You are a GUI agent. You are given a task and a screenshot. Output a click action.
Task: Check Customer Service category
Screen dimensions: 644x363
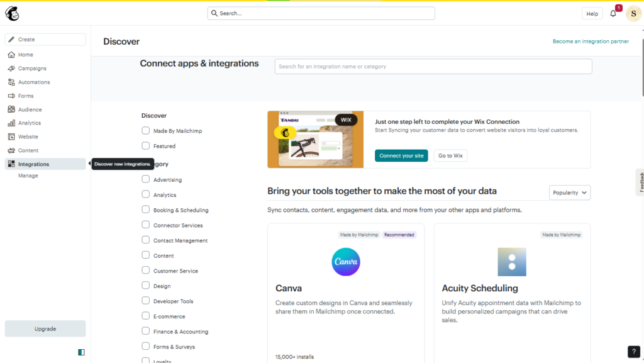point(146,271)
